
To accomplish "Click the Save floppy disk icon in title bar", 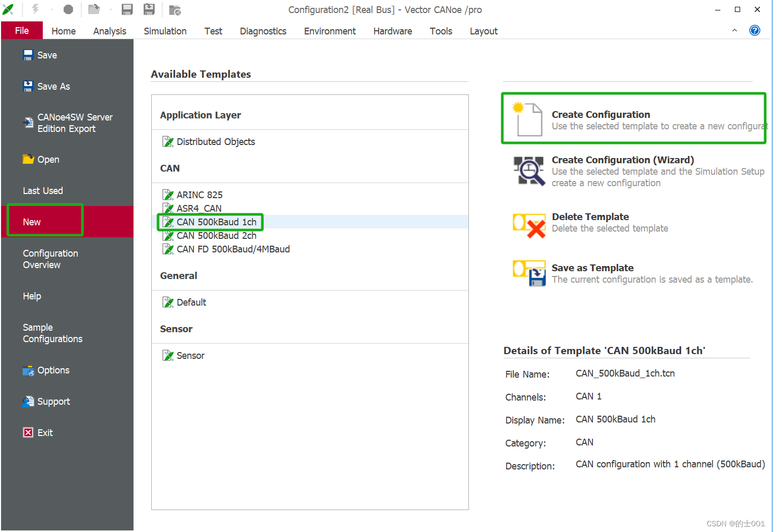I will point(127,9).
